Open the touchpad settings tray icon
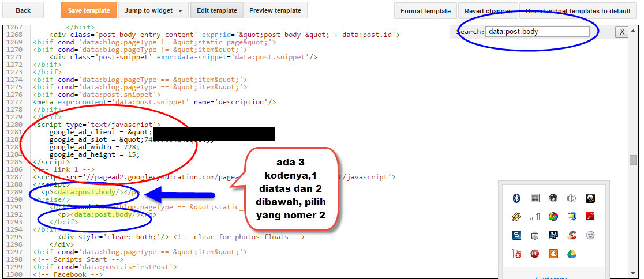This screenshot has height=279, width=644. 535,198
